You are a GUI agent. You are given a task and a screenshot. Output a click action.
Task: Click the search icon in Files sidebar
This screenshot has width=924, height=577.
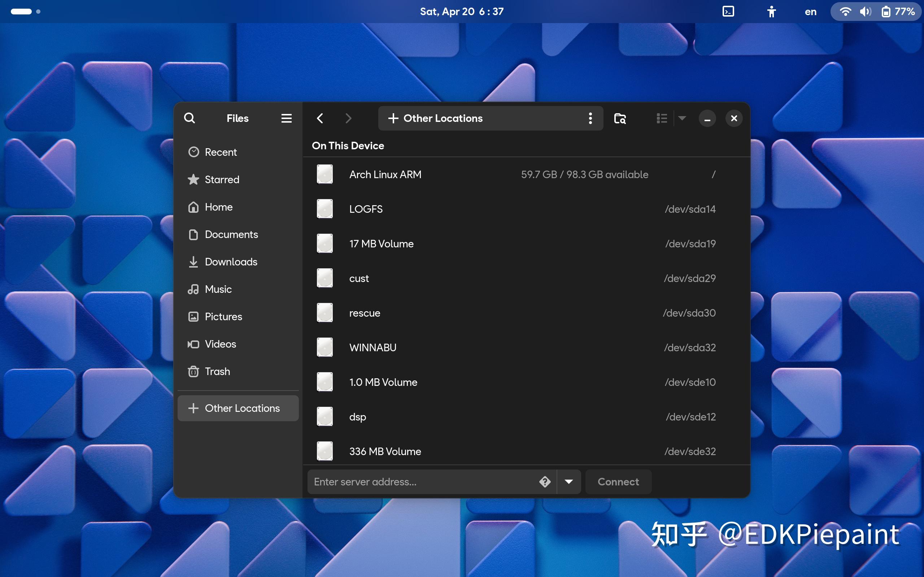tap(190, 118)
